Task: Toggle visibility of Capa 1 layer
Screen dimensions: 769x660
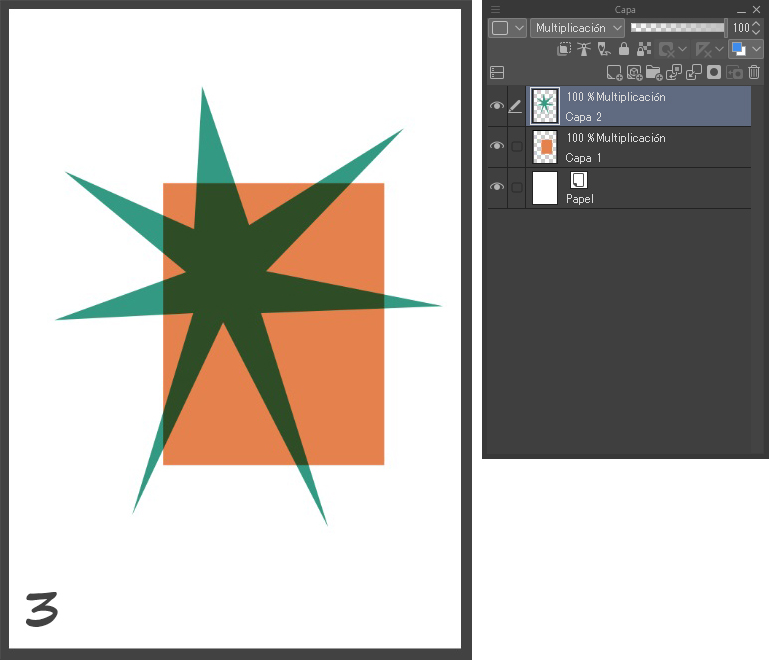Action: (x=497, y=147)
